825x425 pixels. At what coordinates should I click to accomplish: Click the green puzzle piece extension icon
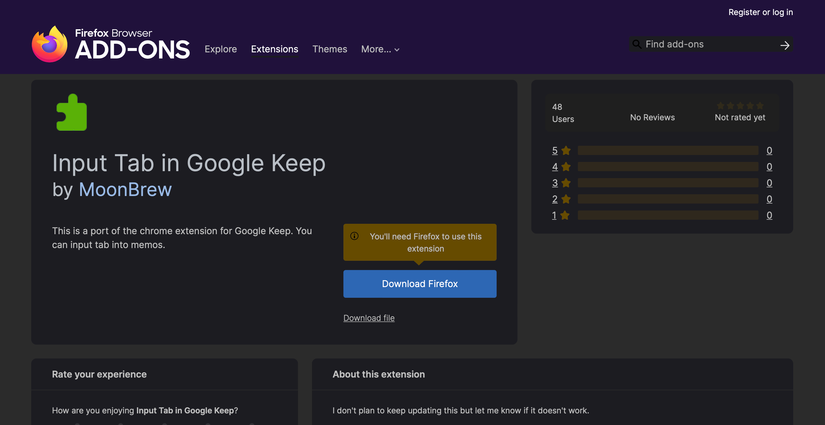[x=72, y=113]
